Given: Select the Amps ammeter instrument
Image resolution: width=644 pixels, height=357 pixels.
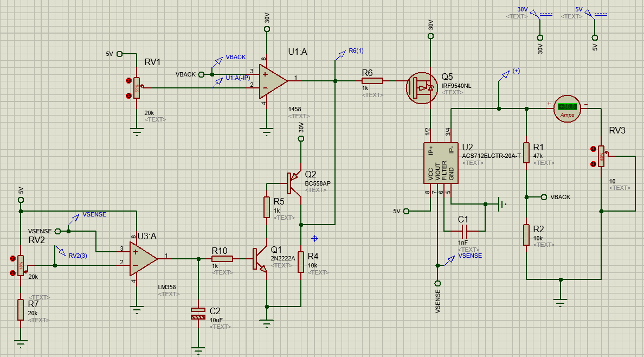Looking at the screenshot, I should pos(567,109).
